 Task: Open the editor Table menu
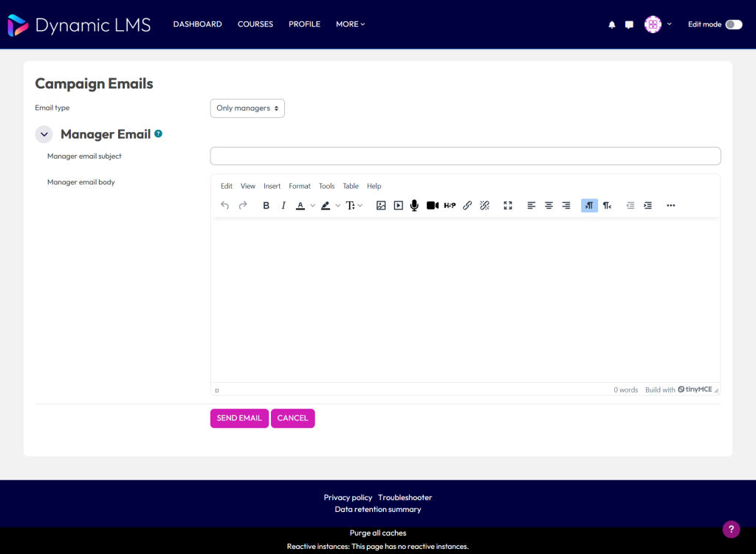pos(351,186)
